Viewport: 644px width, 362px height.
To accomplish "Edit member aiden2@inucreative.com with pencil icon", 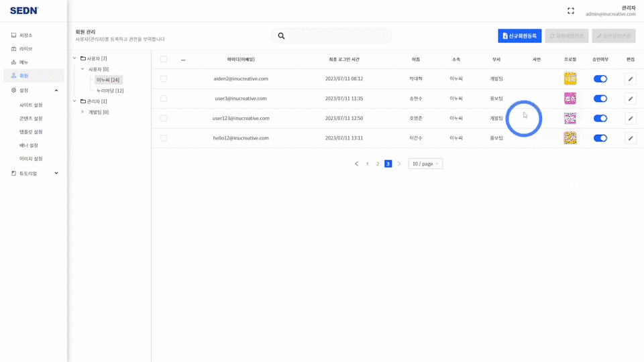I will tap(631, 79).
